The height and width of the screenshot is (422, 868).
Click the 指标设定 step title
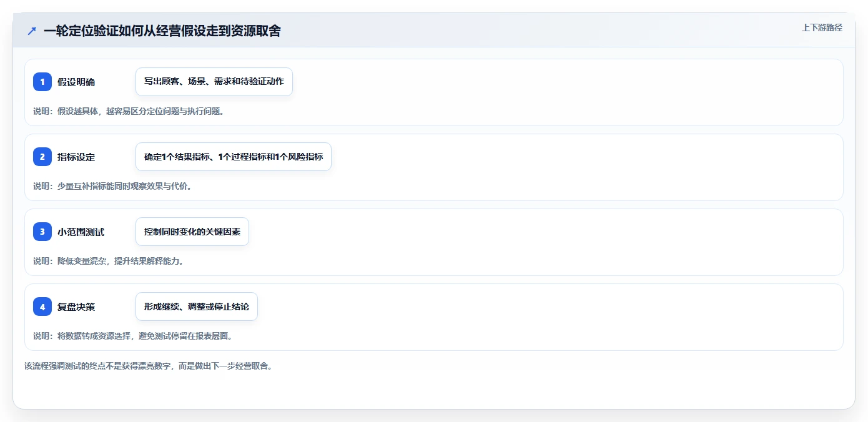pos(76,157)
